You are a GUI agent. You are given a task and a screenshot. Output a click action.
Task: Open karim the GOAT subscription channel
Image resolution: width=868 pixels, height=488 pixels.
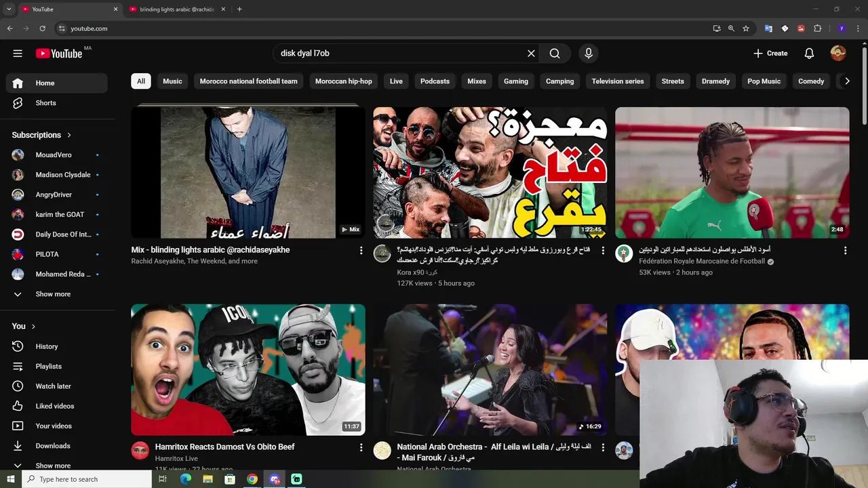click(x=57, y=214)
